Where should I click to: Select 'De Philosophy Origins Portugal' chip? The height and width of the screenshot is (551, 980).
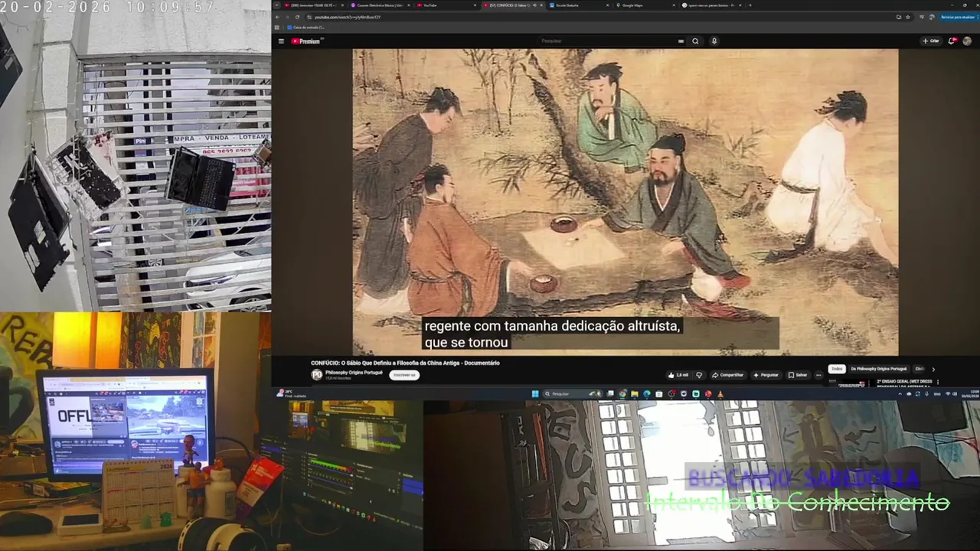pyautogui.click(x=878, y=369)
